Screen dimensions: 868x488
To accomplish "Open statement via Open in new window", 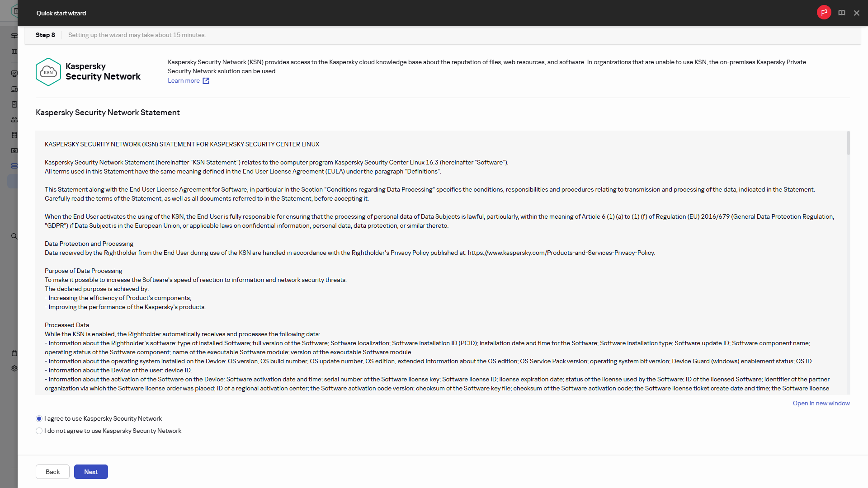I will pyautogui.click(x=821, y=403).
